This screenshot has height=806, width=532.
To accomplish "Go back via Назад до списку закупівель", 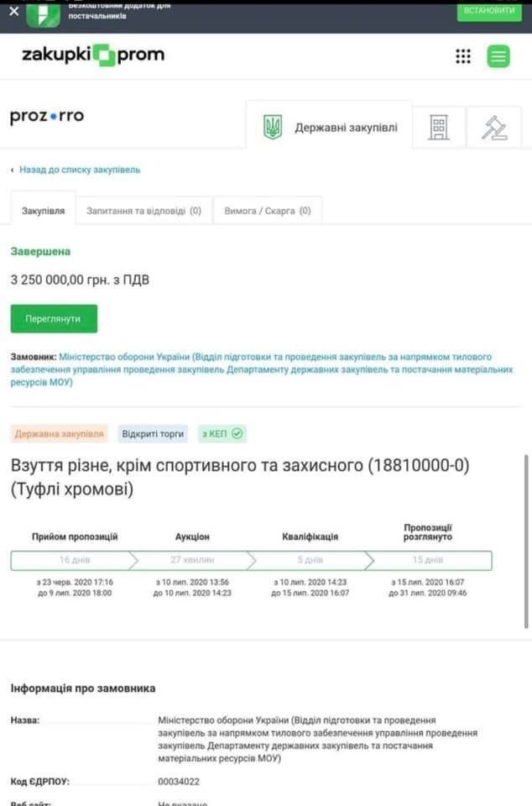I will click(x=79, y=170).
